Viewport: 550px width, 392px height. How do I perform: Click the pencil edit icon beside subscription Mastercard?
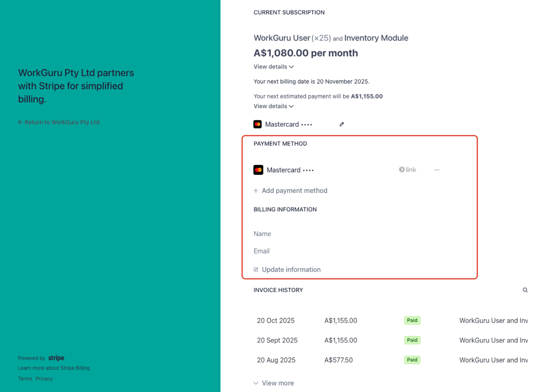click(x=342, y=124)
